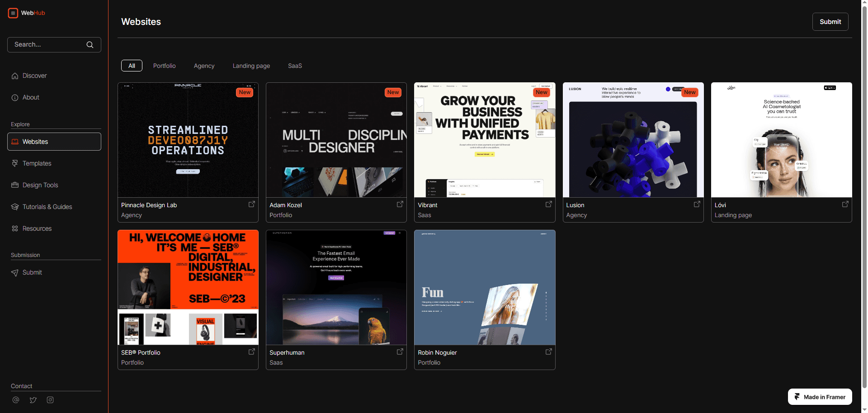Image resolution: width=868 pixels, height=413 pixels.
Task: Filter websites by Portfolio
Action: (x=165, y=66)
